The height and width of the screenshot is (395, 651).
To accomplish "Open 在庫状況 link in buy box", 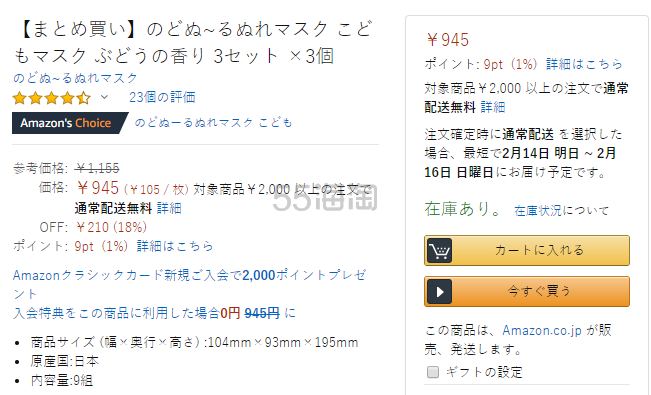I will (x=538, y=211).
